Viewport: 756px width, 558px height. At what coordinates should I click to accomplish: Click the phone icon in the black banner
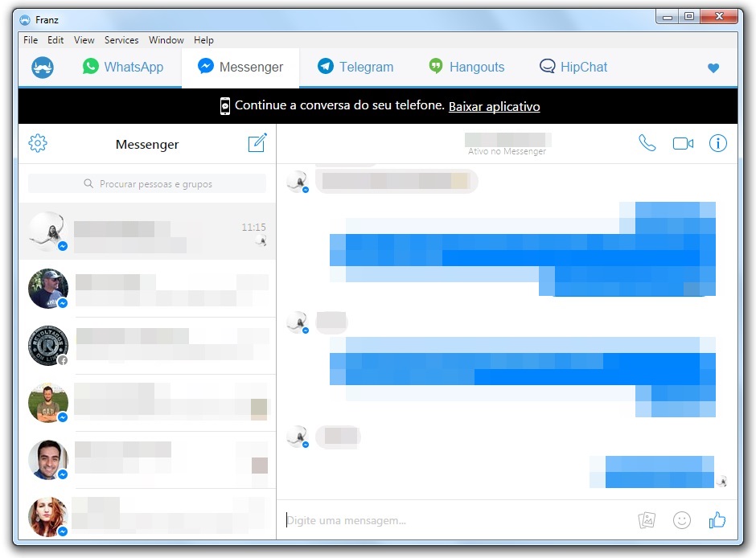coord(224,106)
